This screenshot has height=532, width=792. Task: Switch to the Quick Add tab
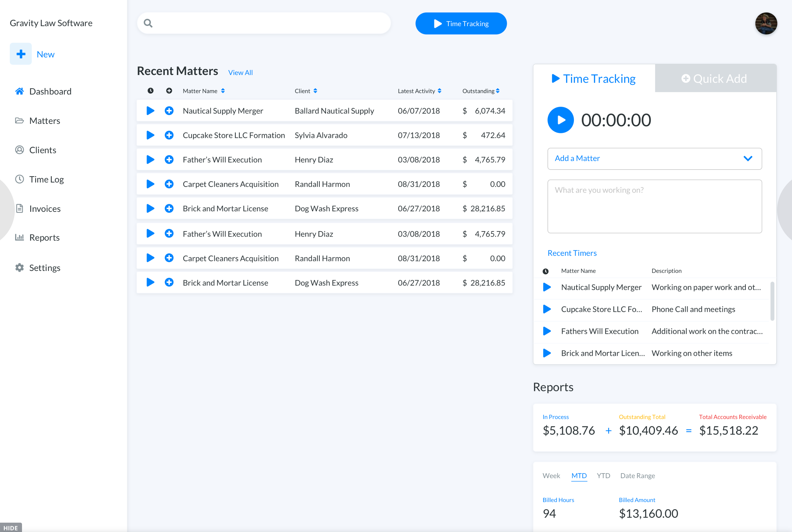(715, 79)
